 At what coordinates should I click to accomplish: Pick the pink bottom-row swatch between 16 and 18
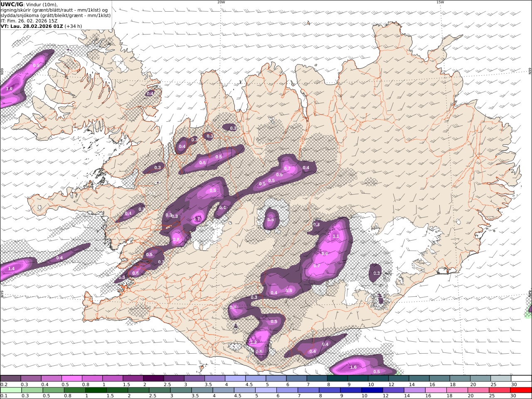point(435,390)
